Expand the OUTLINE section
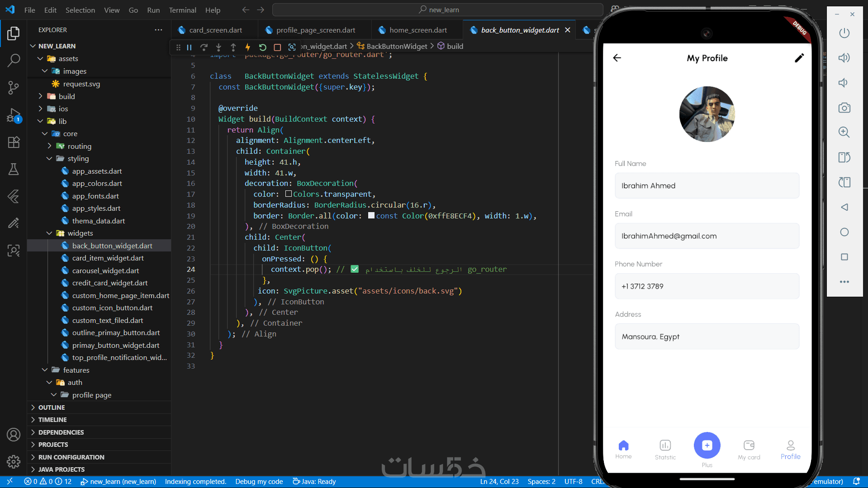This screenshot has width=868, height=488. coord(52,407)
